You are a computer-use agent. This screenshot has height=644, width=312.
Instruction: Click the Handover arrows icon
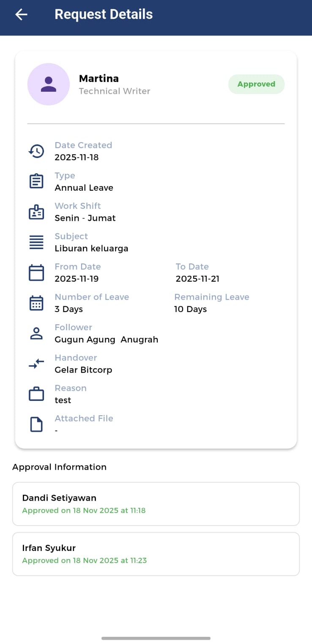[36, 364]
